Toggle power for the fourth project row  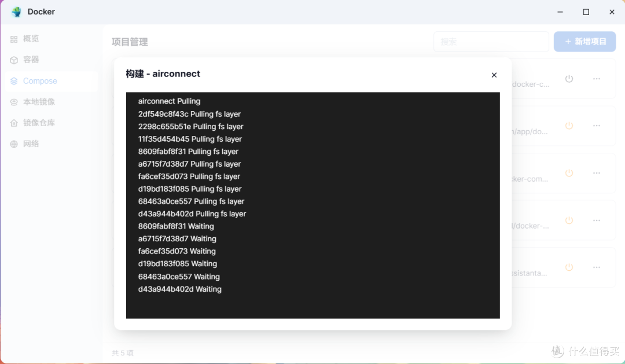(x=569, y=220)
